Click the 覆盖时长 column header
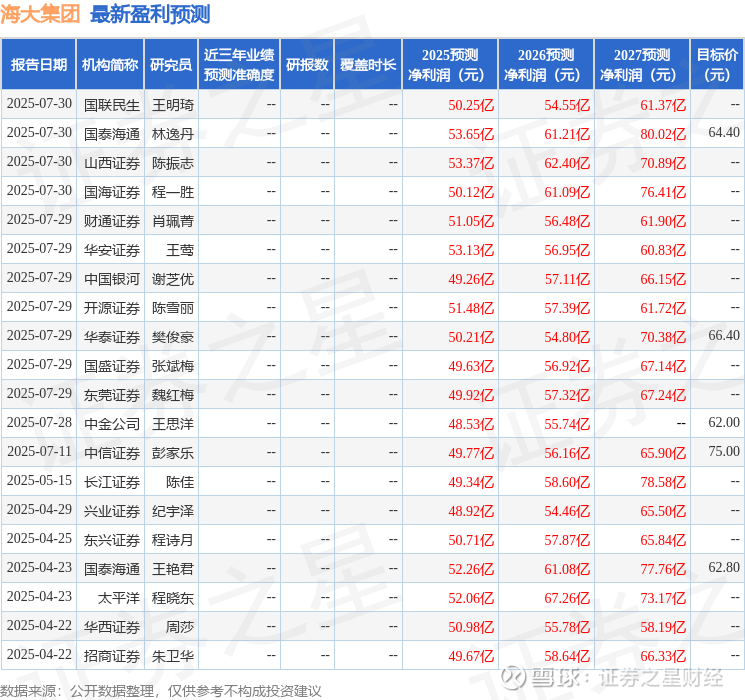 coord(368,65)
